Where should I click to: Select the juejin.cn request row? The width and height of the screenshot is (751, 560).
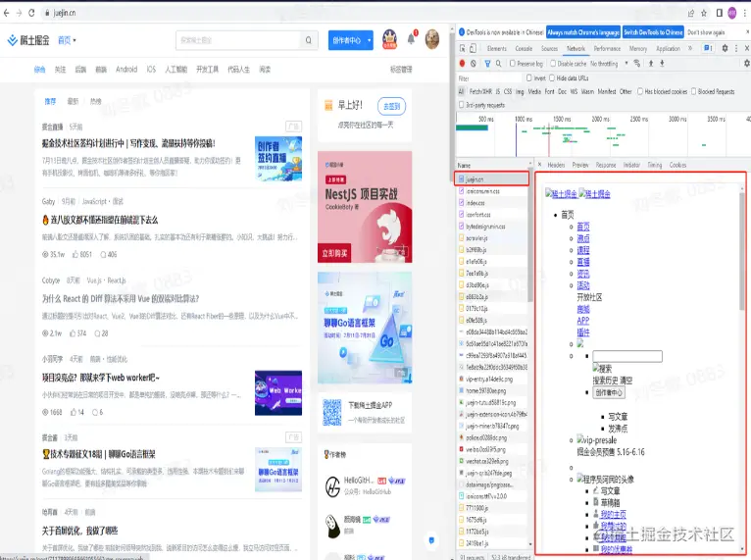coord(491,178)
